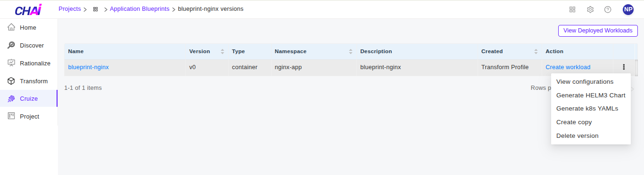Open the NP user avatar menu
This screenshot has height=175, width=644.
628,9
